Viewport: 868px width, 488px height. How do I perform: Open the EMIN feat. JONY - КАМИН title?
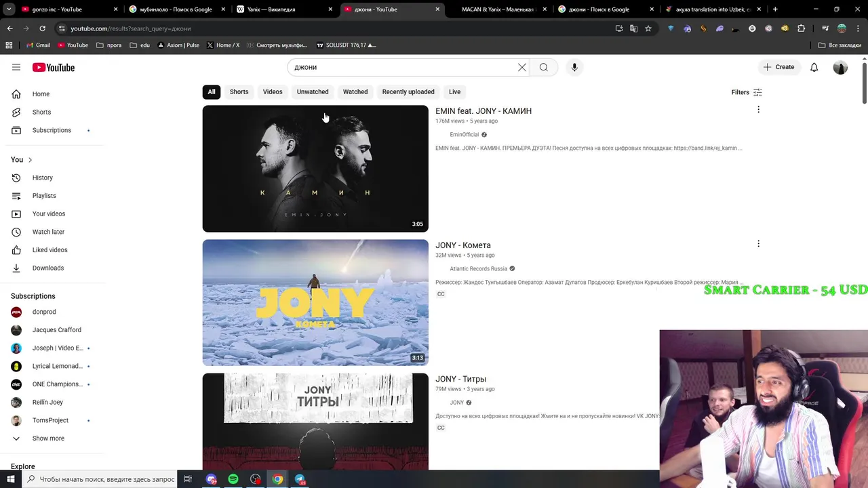pos(484,111)
